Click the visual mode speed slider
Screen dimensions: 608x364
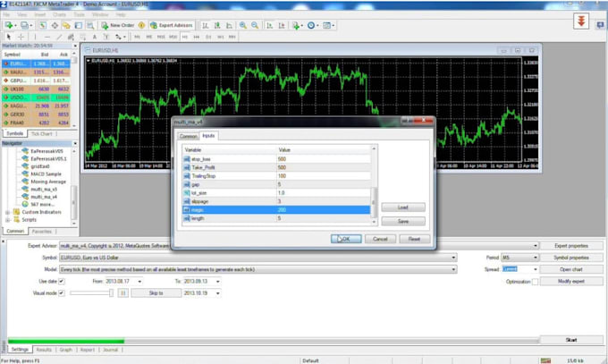(x=91, y=293)
